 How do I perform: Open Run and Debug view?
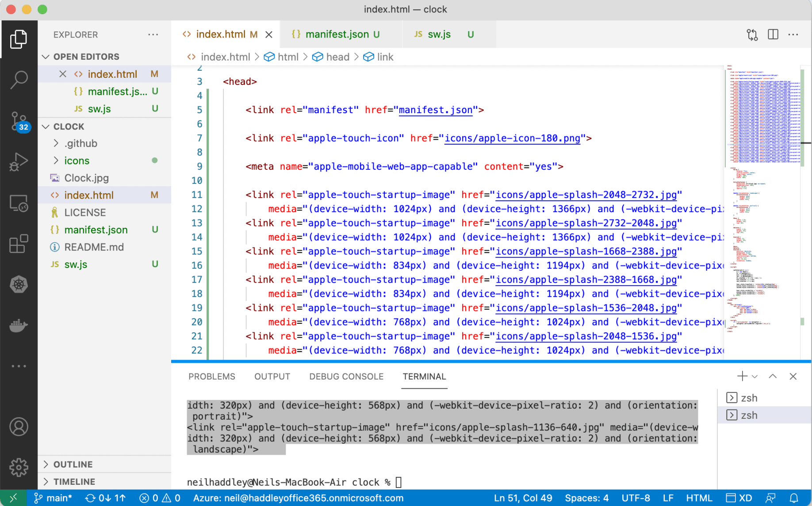click(x=19, y=162)
